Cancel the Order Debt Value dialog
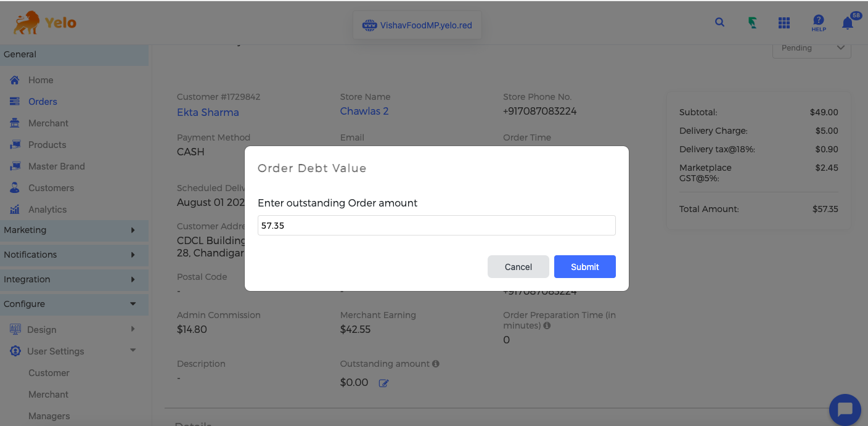The width and height of the screenshot is (868, 426). point(518,267)
